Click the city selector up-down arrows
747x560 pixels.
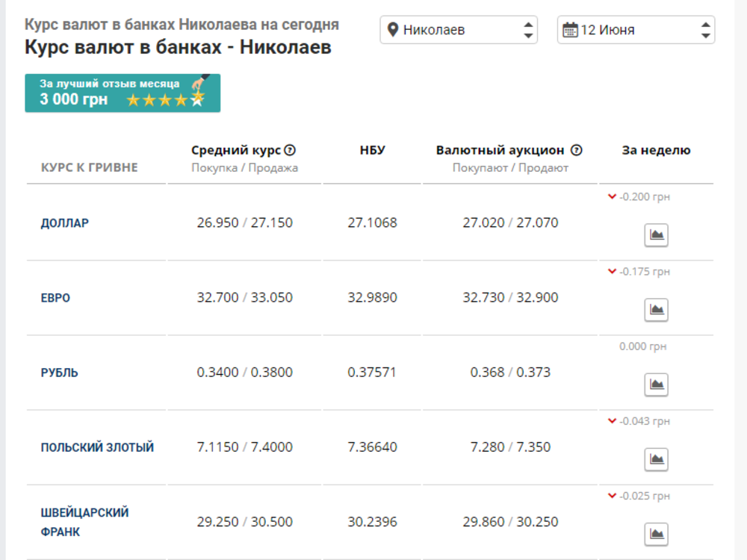[528, 30]
